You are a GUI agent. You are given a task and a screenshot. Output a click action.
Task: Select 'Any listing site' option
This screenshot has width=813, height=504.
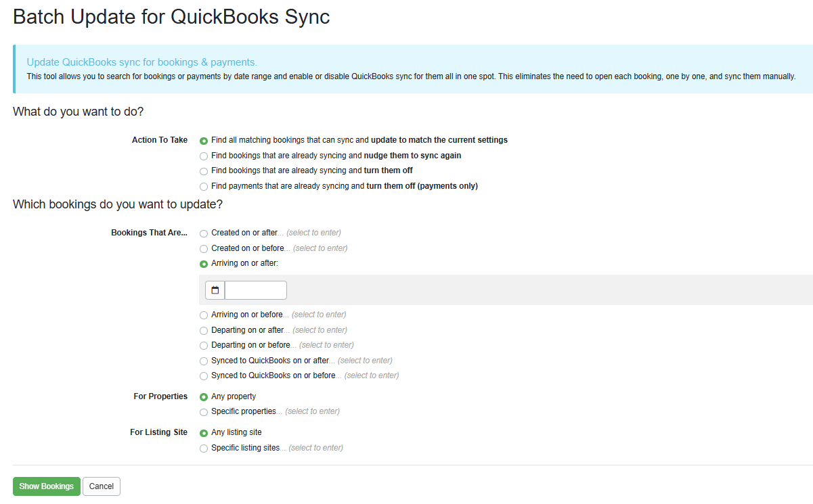click(204, 432)
